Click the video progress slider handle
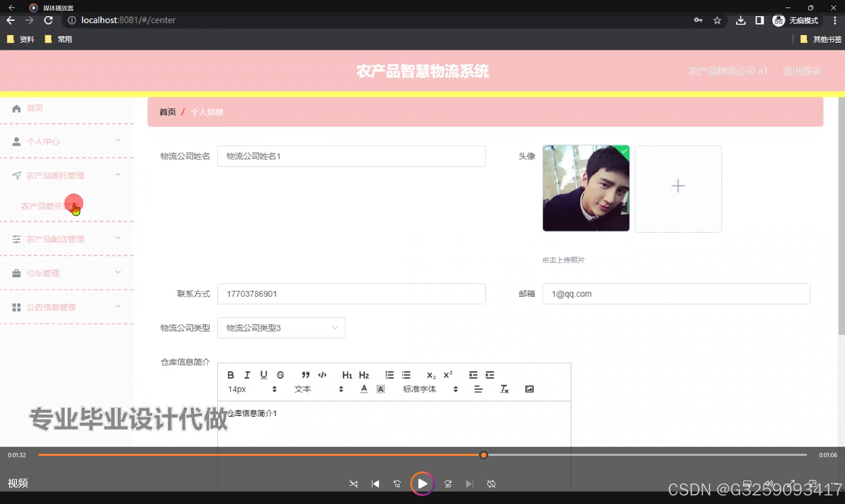The image size is (845, 504). click(483, 455)
